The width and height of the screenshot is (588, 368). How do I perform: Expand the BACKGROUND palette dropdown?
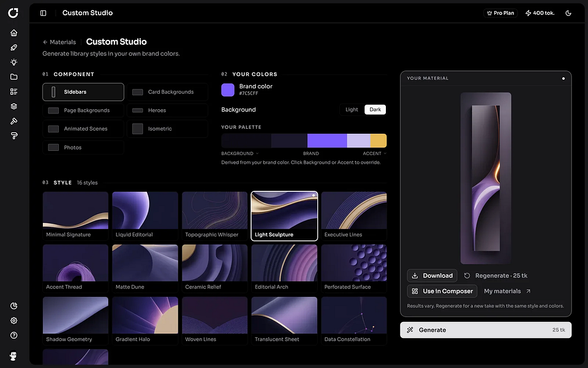[x=240, y=153]
